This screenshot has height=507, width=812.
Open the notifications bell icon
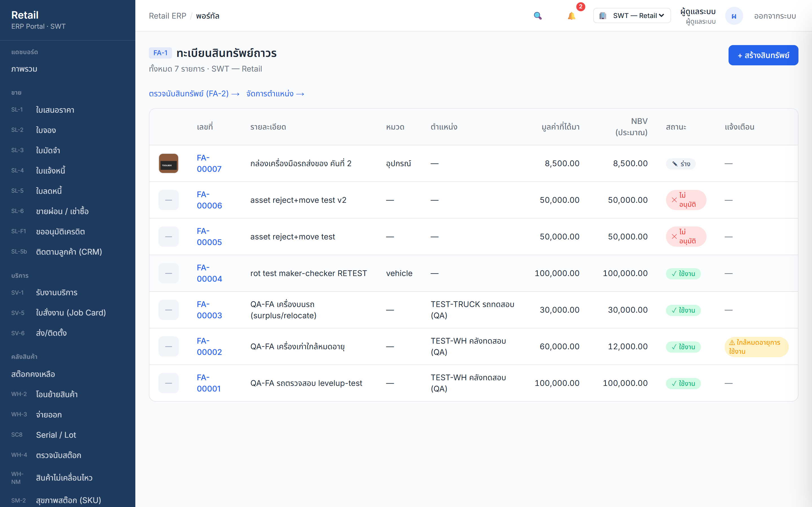(572, 16)
